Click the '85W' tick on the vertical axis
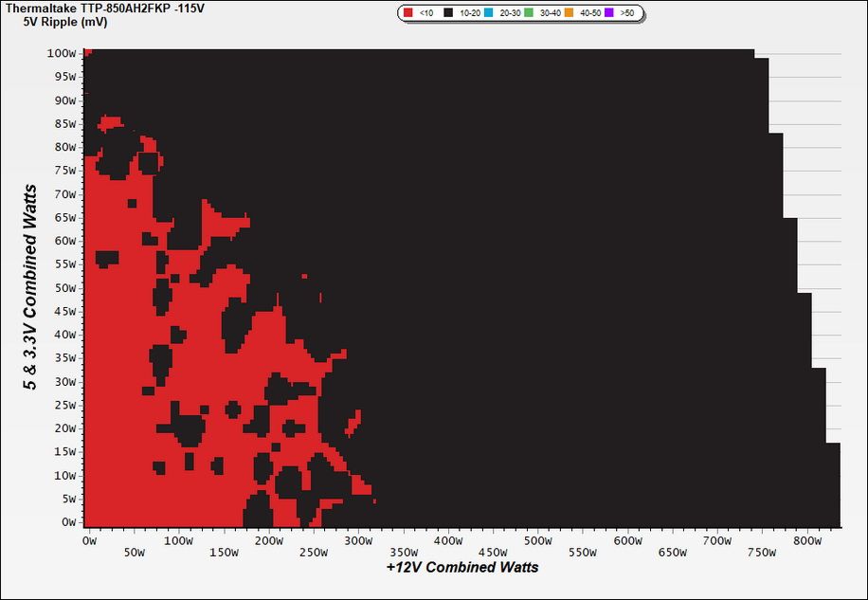 (64, 124)
